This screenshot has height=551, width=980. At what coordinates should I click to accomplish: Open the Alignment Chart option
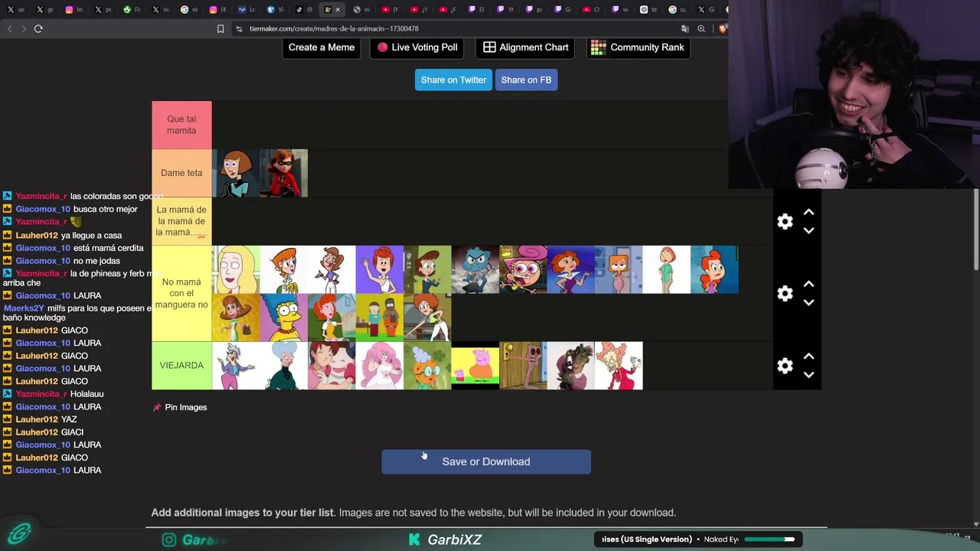[526, 47]
